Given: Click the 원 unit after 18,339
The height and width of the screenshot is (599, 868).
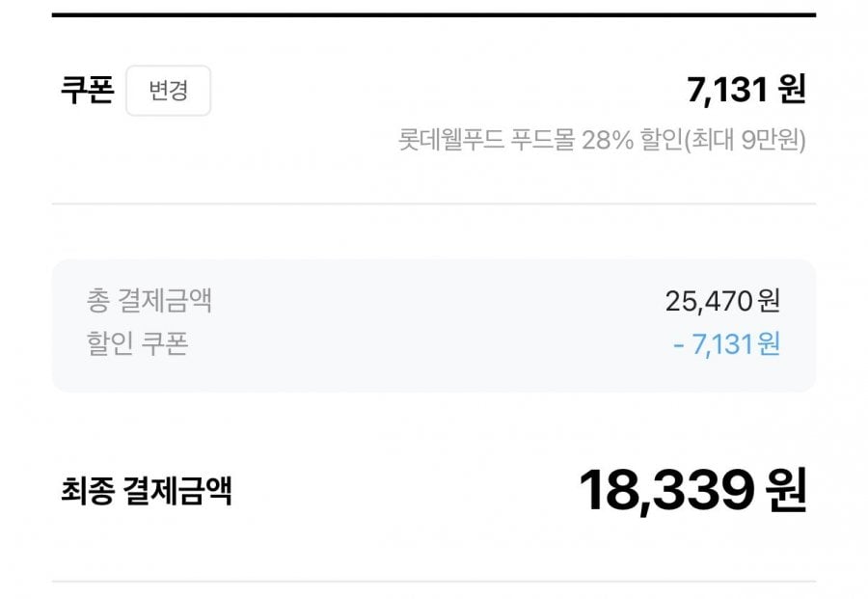Looking at the screenshot, I should (784, 491).
